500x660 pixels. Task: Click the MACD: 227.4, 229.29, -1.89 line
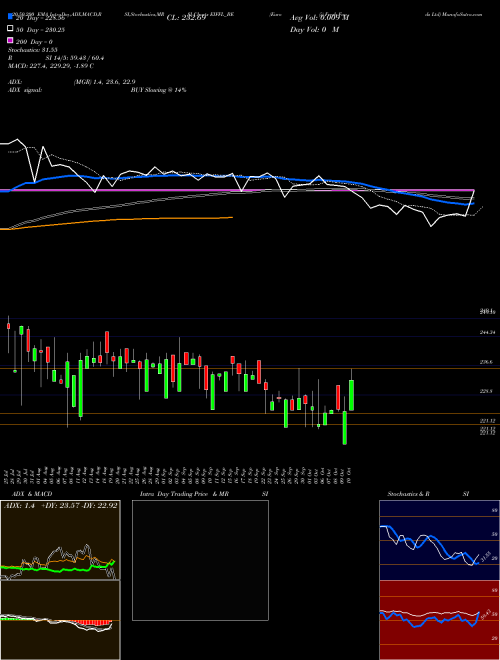coord(51,66)
